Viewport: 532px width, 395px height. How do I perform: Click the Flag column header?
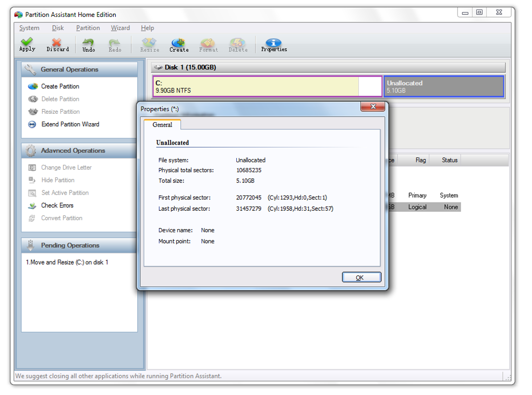pyautogui.click(x=420, y=160)
